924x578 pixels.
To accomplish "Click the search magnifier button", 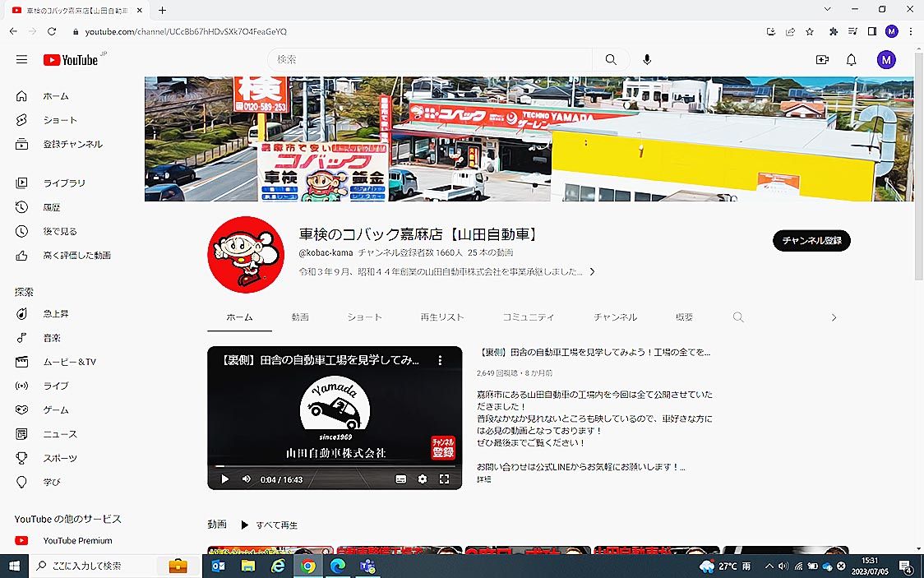I will coord(611,59).
